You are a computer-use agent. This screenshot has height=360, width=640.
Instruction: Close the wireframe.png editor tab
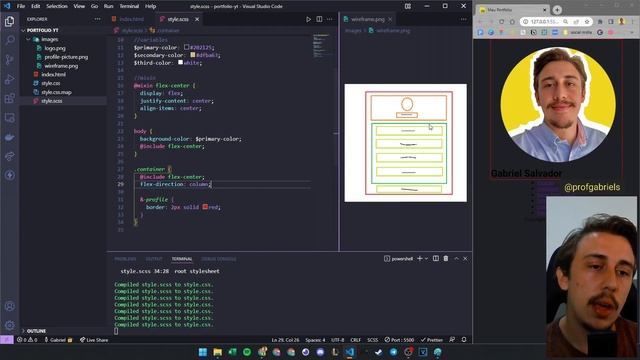pyautogui.click(x=390, y=19)
